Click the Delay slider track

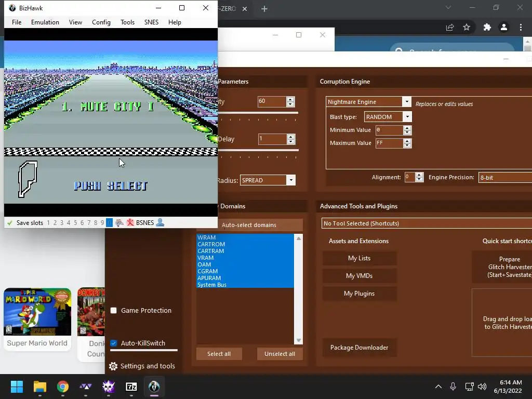pyautogui.click(x=259, y=150)
